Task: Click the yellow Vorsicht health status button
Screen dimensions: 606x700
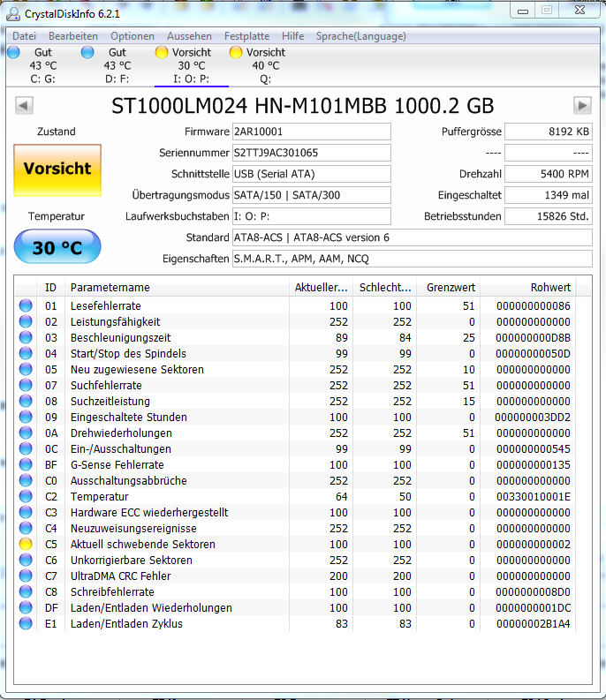Action: point(57,170)
